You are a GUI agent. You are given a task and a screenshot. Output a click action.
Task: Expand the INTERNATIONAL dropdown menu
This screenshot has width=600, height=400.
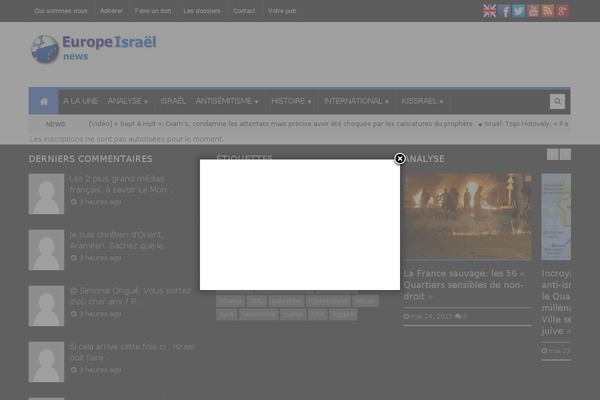[x=356, y=101]
